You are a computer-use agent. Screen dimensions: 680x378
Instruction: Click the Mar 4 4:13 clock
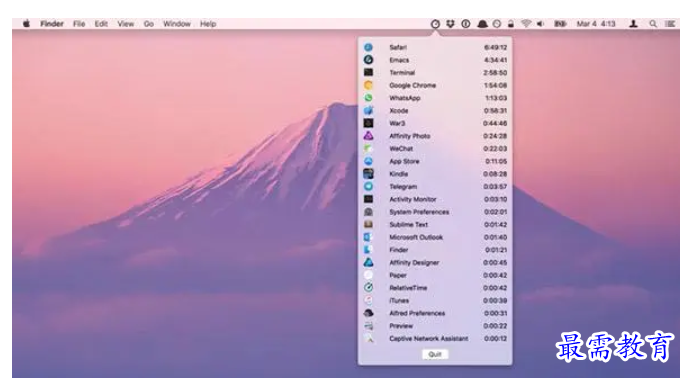595,24
